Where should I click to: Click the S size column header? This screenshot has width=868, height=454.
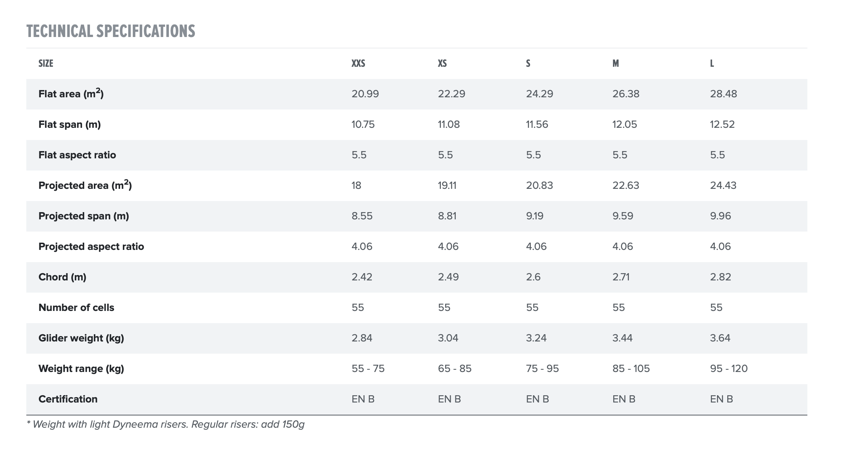click(528, 63)
